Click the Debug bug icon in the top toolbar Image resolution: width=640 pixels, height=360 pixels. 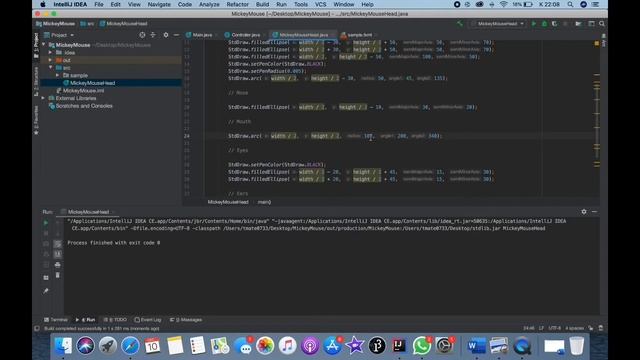coord(544,24)
